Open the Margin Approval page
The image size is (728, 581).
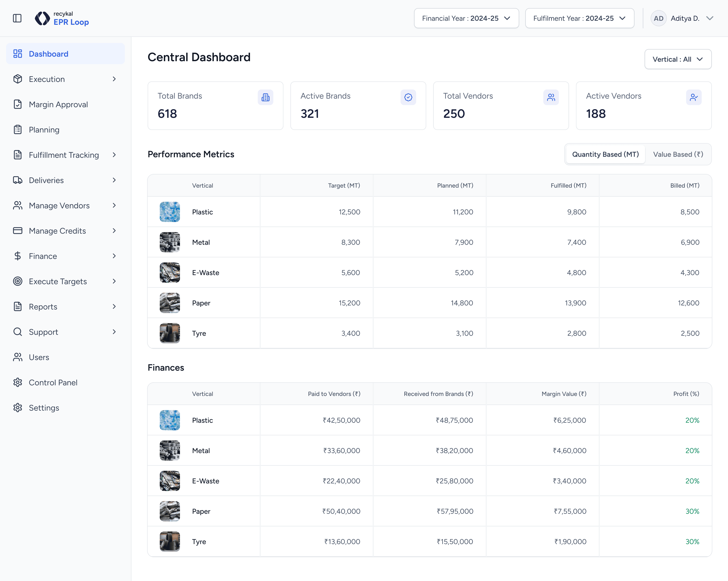(58, 104)
